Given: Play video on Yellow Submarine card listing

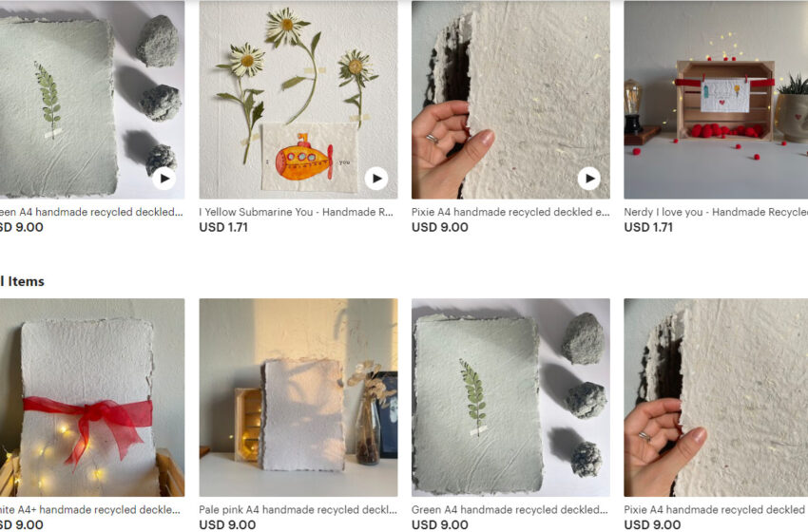Looking at the screenshot, I should tap(376, 179).
